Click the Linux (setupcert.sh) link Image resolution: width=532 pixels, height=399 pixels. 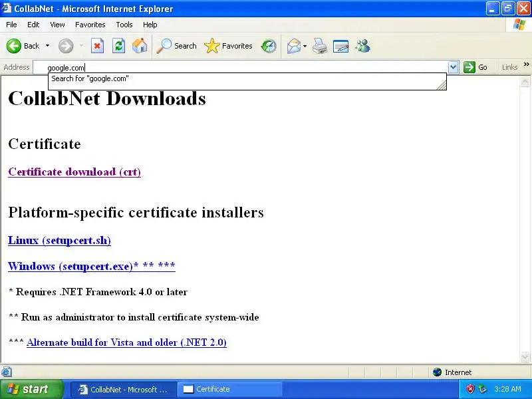(x=59, y=241)
